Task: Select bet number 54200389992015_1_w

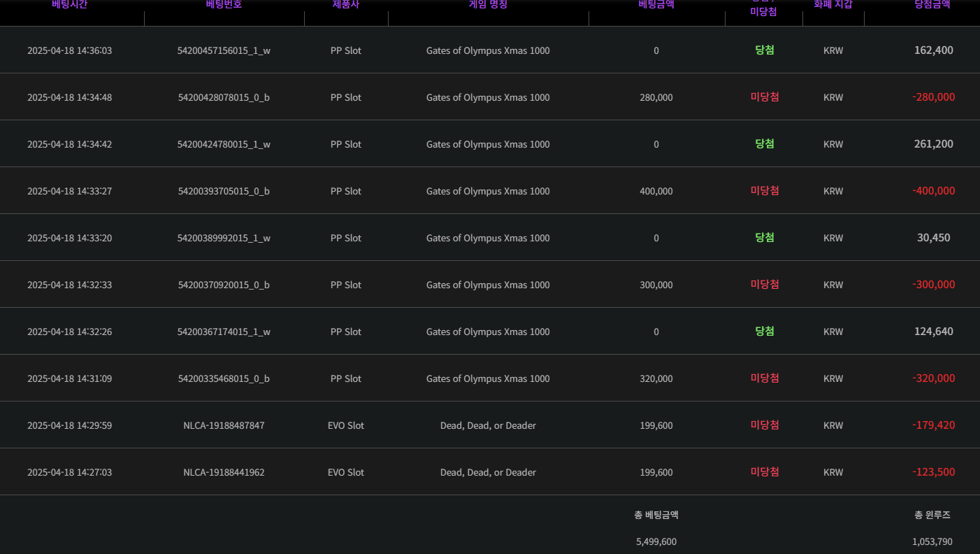Action: pos(224,238)
